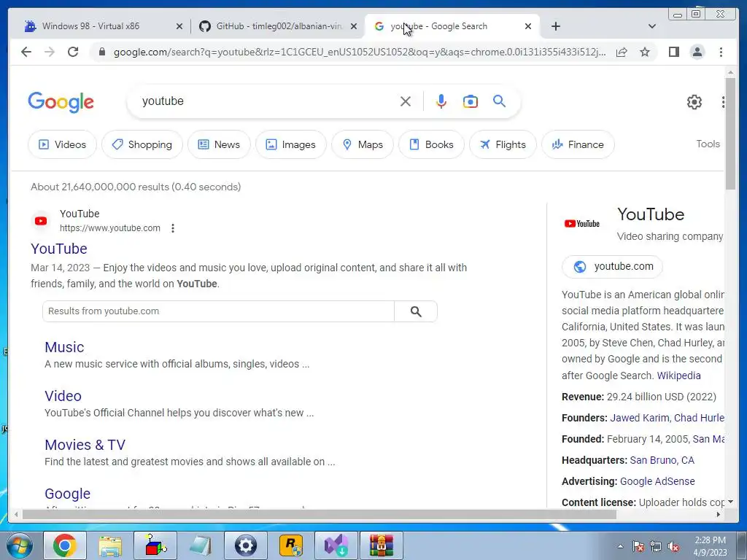Reload the page with the refresh icon

73,52
